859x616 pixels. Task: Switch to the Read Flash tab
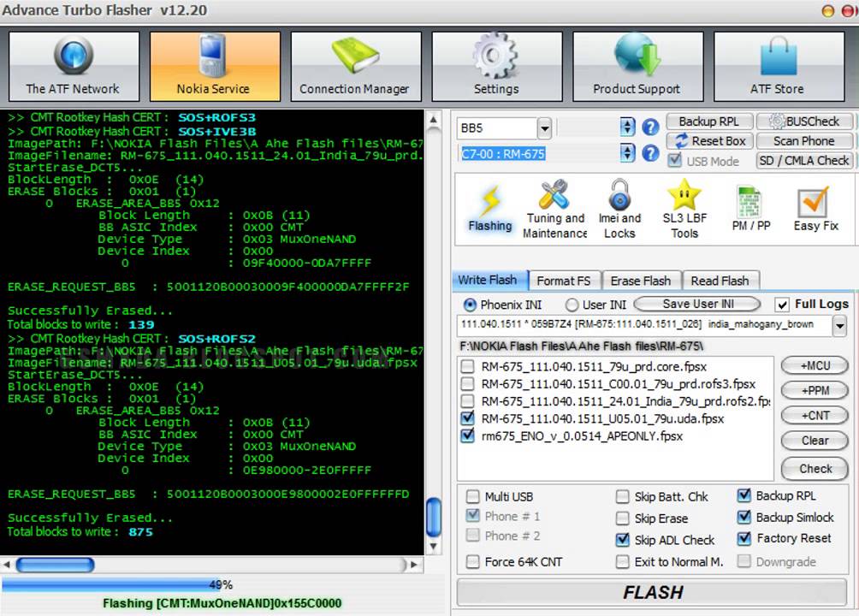(x=720, y=281)
